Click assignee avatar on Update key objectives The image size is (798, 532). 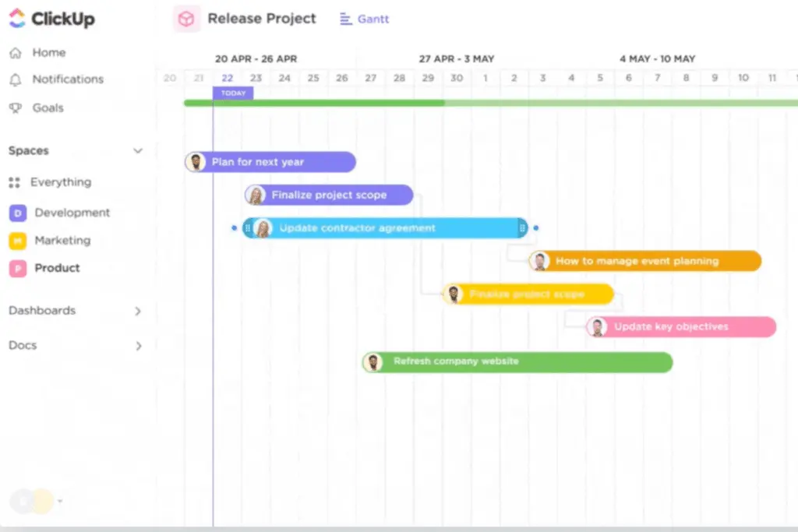point(597,327)
